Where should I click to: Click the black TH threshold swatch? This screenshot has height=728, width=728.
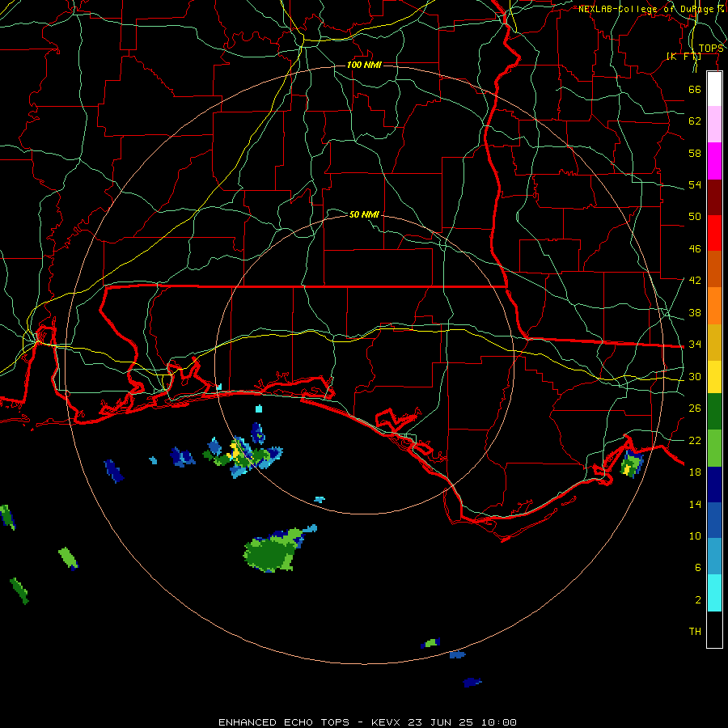(x=714, y=629)
